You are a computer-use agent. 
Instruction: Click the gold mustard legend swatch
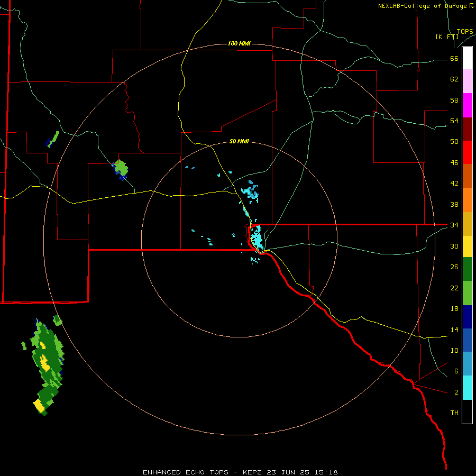tap(467, 224)
